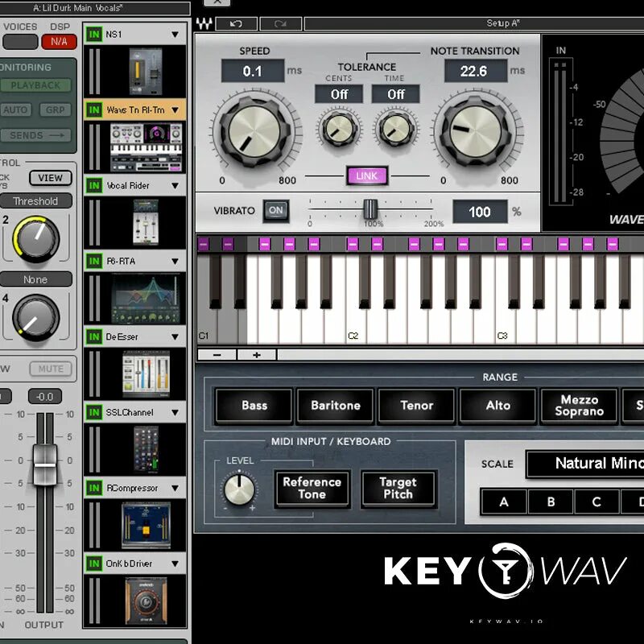644x644 pixels.
Task: Open the NS1 slot dropdown arrow
Action: 175,35
